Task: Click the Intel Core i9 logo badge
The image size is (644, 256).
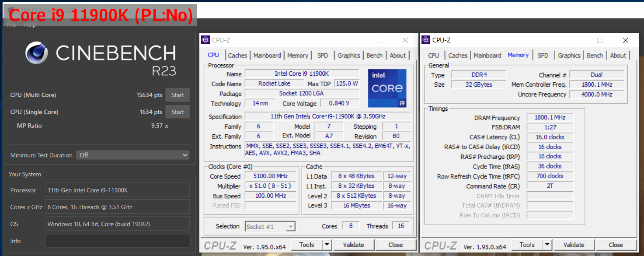Action: (x=387, y=88)
